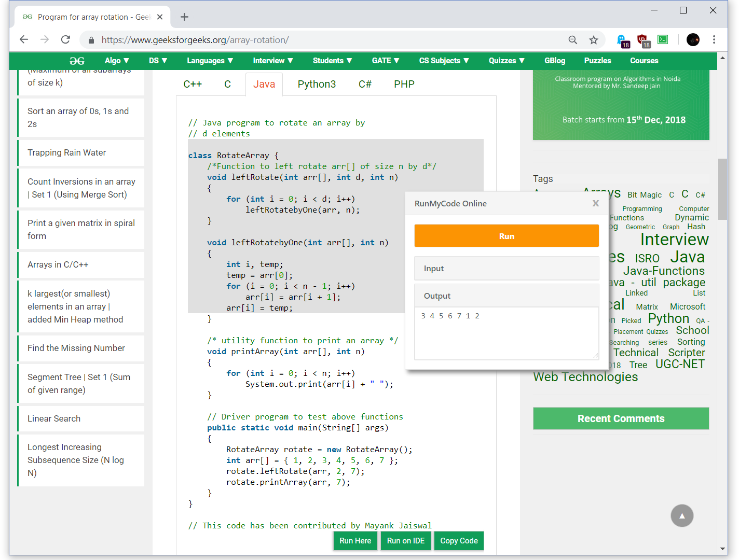The height and width of the screenshot is (560, 739).
Task: Click the browser forward arrow
Action: click(45, 39)
